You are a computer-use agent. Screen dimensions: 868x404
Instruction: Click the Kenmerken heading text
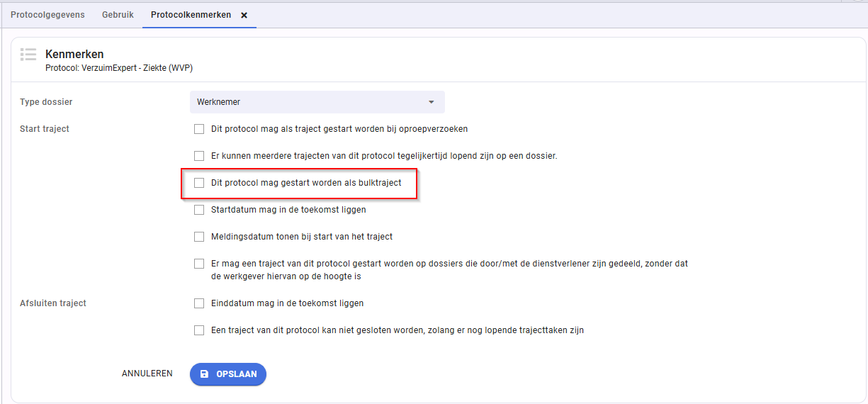pyautogui.click(x=74, y=54)
